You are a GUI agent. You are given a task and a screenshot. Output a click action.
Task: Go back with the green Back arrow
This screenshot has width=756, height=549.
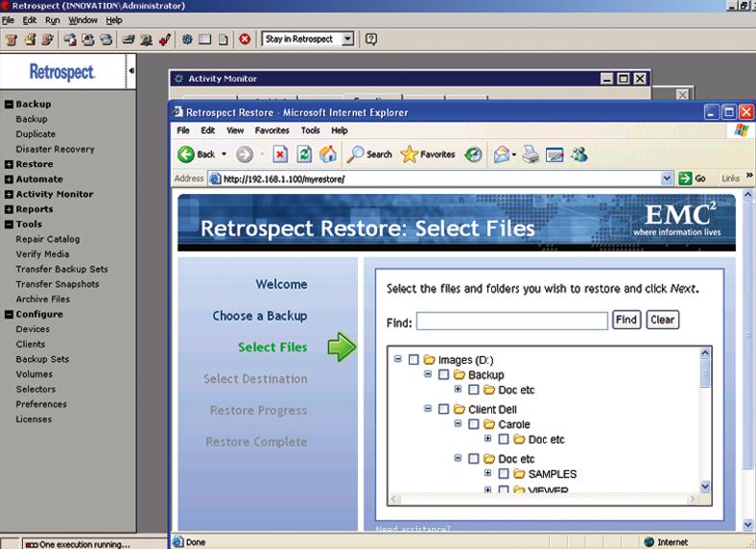tap(186, 155)
